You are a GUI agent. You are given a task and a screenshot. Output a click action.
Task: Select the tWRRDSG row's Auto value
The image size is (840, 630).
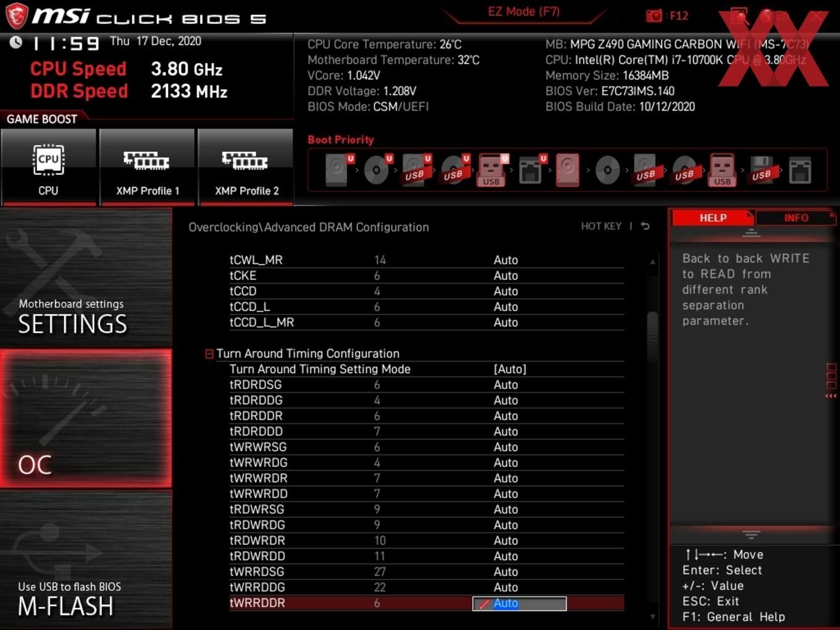click(x=506, y=572)
